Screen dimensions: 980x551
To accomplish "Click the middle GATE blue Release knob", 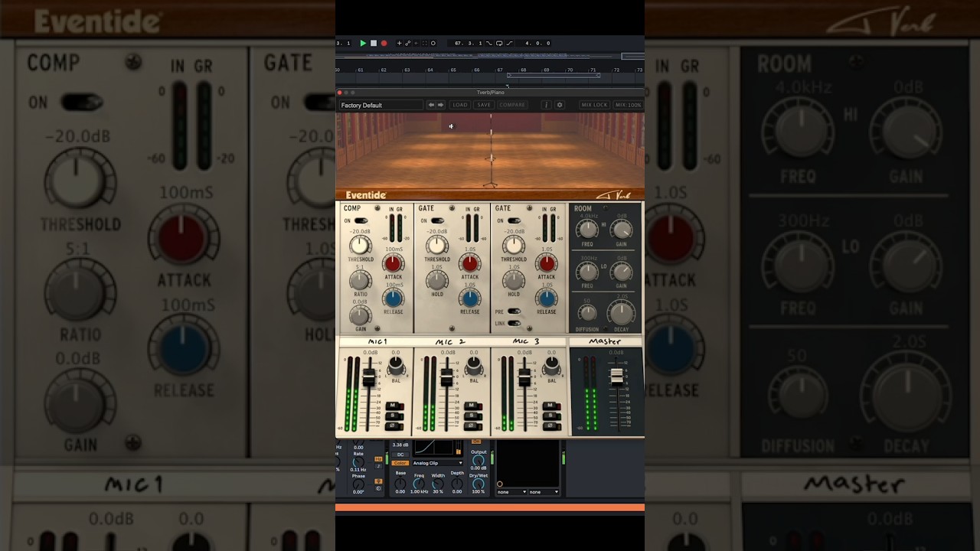I will pos(470,298).
